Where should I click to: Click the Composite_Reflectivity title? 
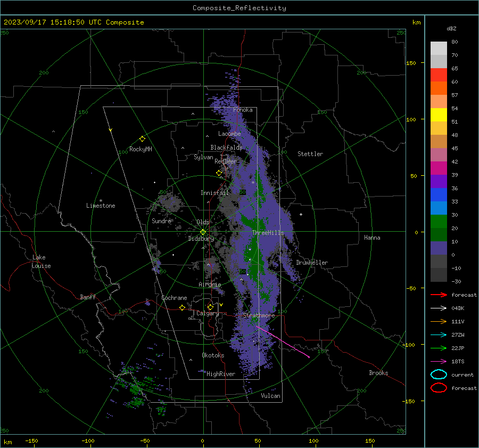(239, 8)
